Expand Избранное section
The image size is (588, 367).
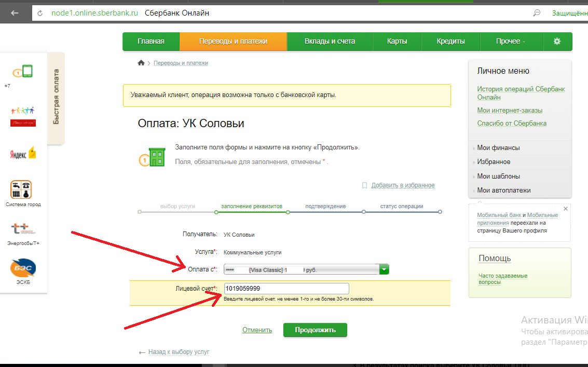pos(494,162)
